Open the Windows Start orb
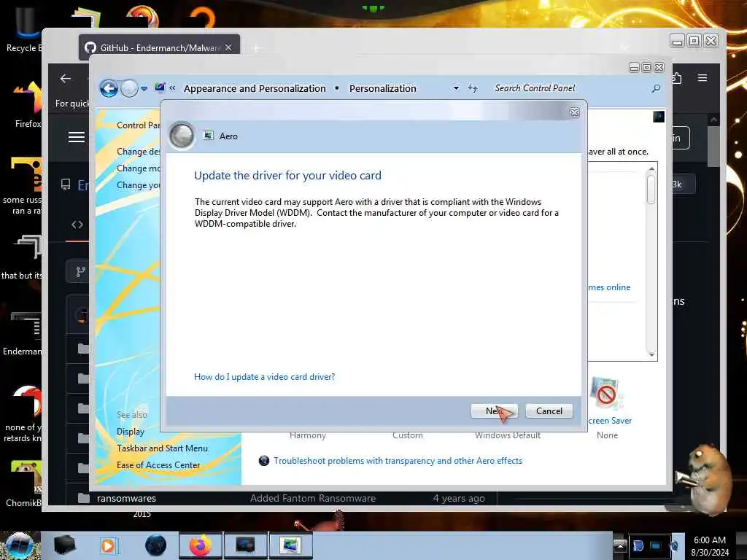 (18, 545)
